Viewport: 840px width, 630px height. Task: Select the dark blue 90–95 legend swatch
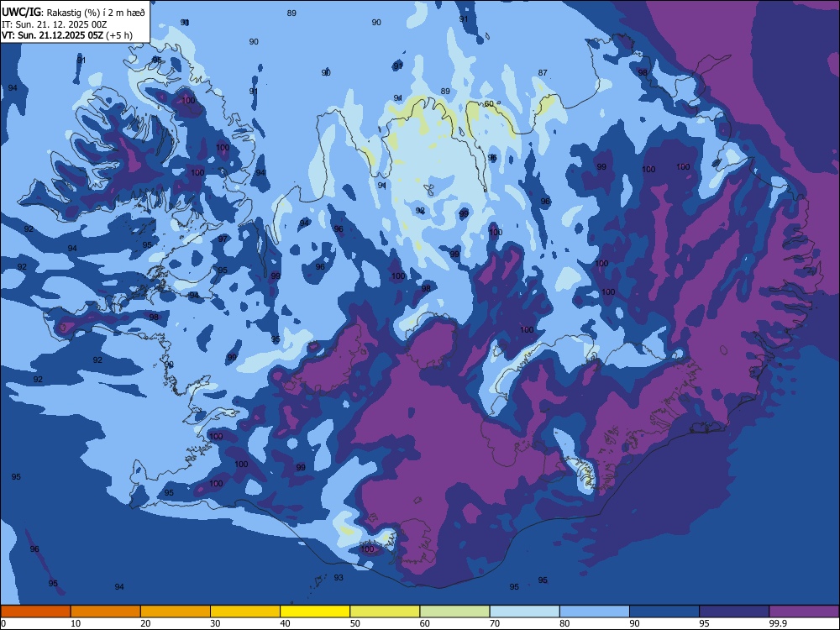tap(664, 612)
